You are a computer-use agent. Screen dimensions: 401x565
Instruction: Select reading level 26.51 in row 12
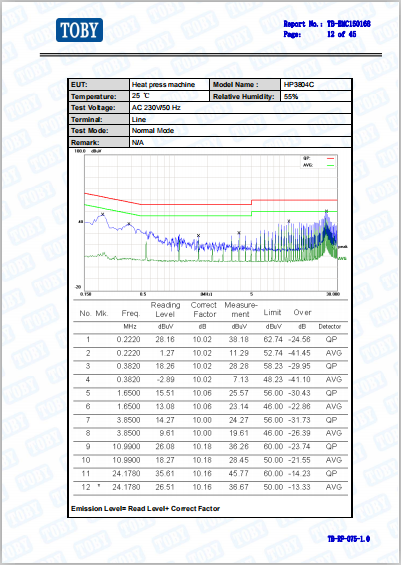(x=165, y=487)
